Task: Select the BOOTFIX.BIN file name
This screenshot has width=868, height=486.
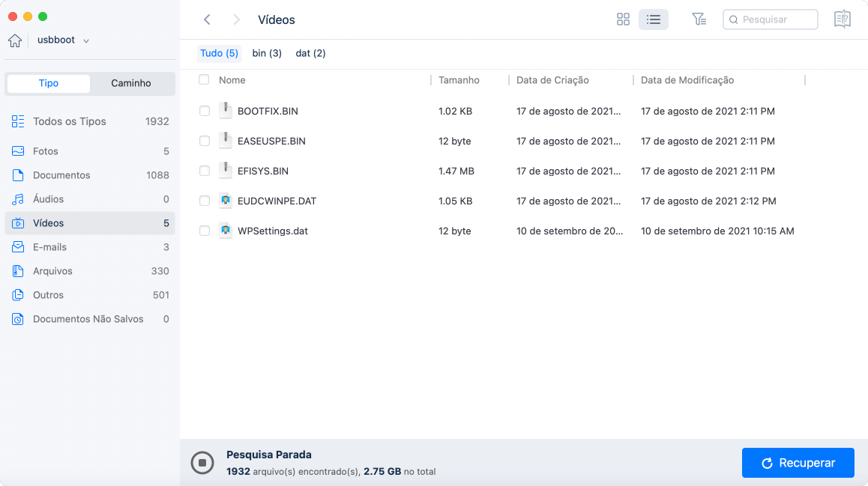Action: click(268, 111)
